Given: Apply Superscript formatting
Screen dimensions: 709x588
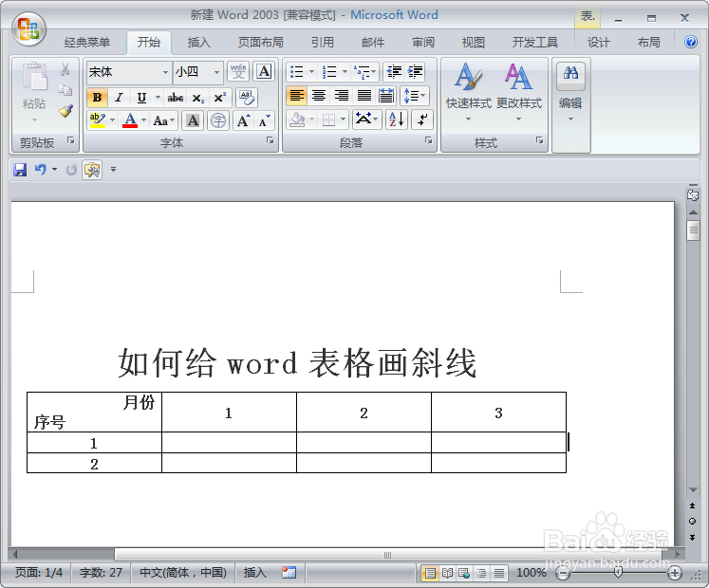Looking at the screenshot, I should click(220, 97).
